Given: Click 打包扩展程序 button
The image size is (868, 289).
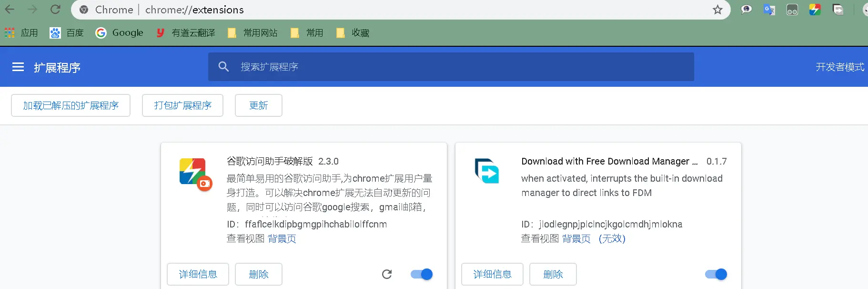Looking at the screenshot, I should (x=182, y=105).
